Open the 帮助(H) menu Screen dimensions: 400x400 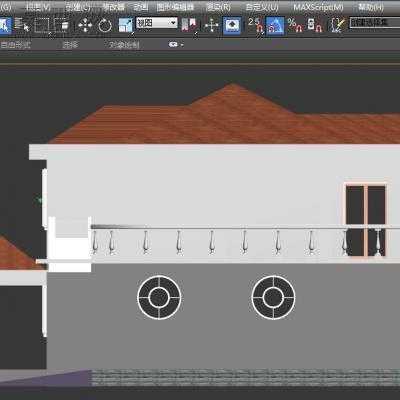click(x=371, y=7)
